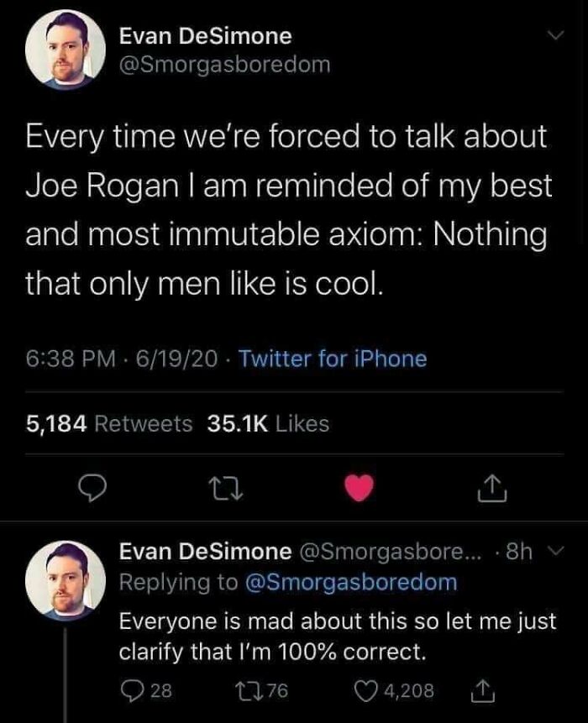Image resolution: width=588 pixels, height=723 pixels.
Task: Click the retweet icon on the main tweet
Action: pos(228,487)
